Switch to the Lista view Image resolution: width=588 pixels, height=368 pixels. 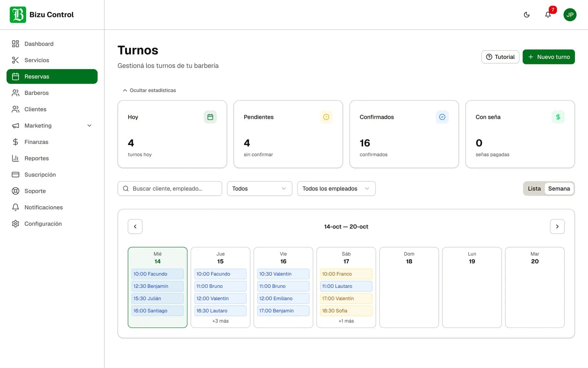pyautogui.click(x=534, y=188)
